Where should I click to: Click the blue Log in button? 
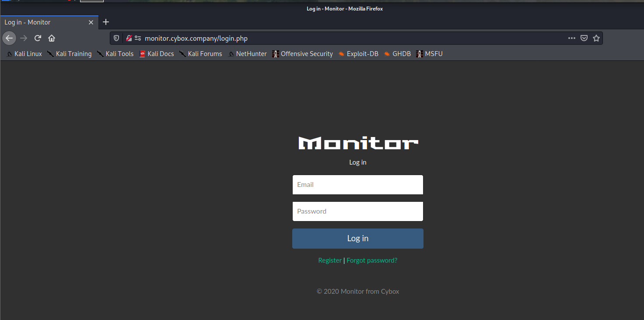(x=358, y=239)
